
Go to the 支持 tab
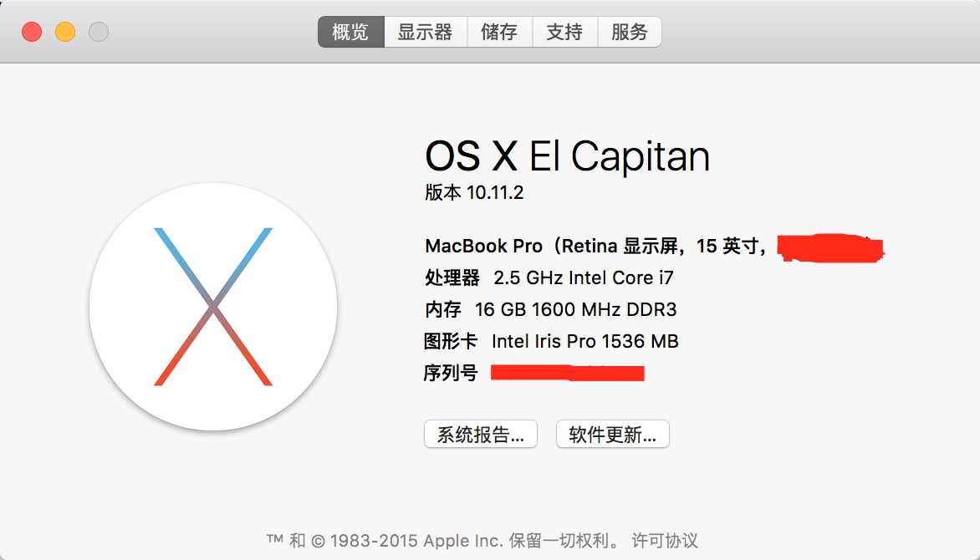(x=564, y=32)
